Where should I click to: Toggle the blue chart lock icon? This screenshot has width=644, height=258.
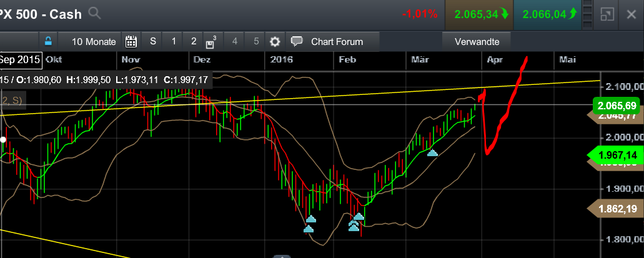point(49,41)
